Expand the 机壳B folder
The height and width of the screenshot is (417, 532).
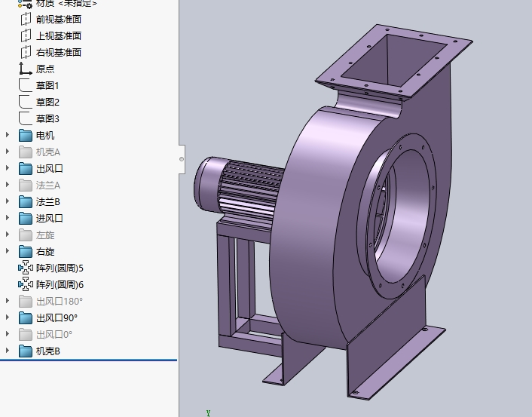[x=8, y=351]
